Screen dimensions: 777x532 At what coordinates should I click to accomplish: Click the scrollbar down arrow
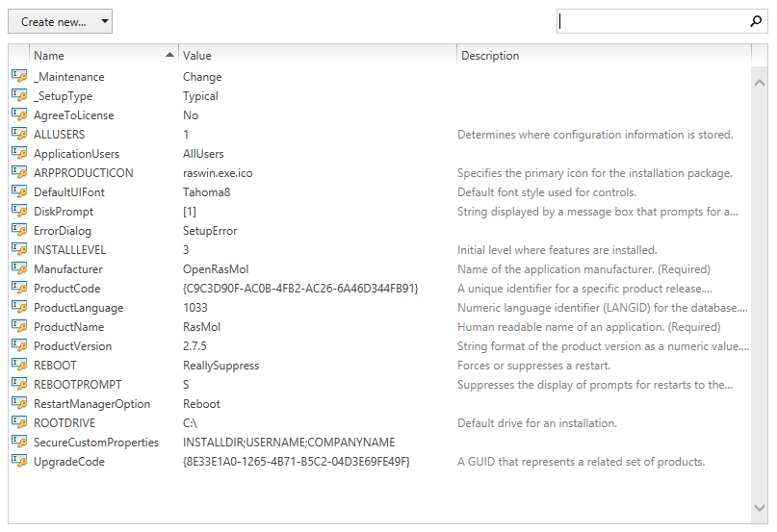coord(760,507)
